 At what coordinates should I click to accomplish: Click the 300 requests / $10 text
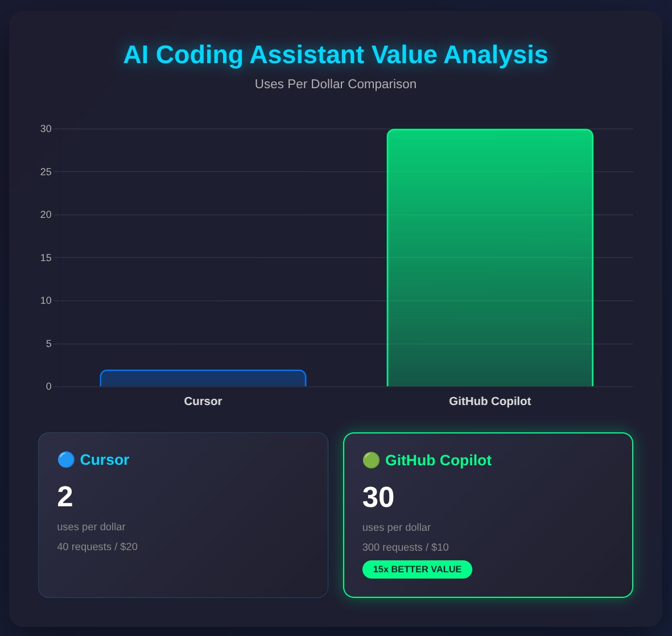tap(406, 547)
